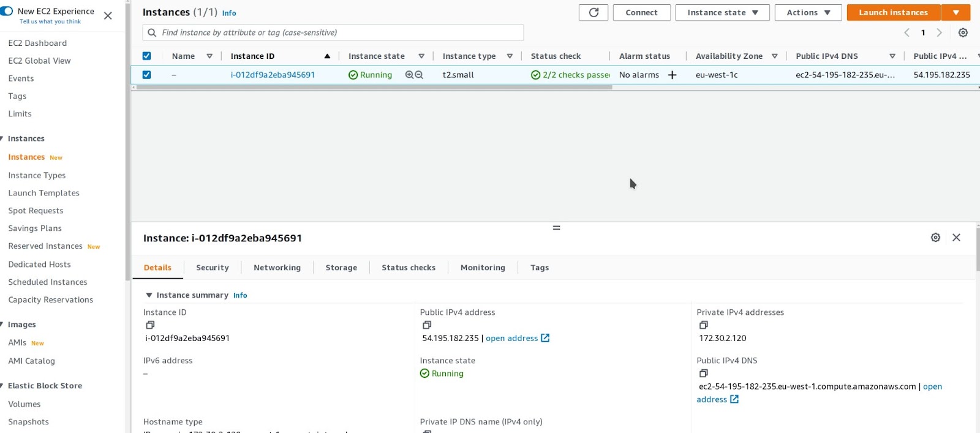The width and height of the screenshot is (980, 433).
Task: Switch to the Monitoring tab
Action: [x=483, y=268]
